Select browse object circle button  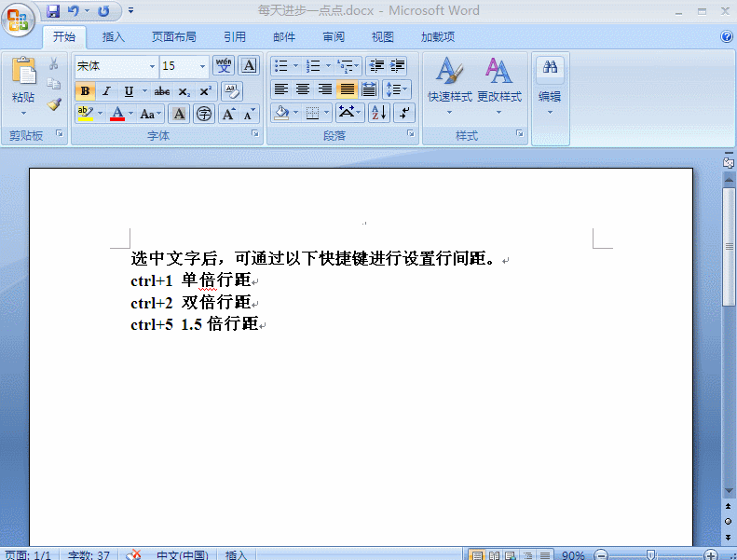[x=728, y=521]
